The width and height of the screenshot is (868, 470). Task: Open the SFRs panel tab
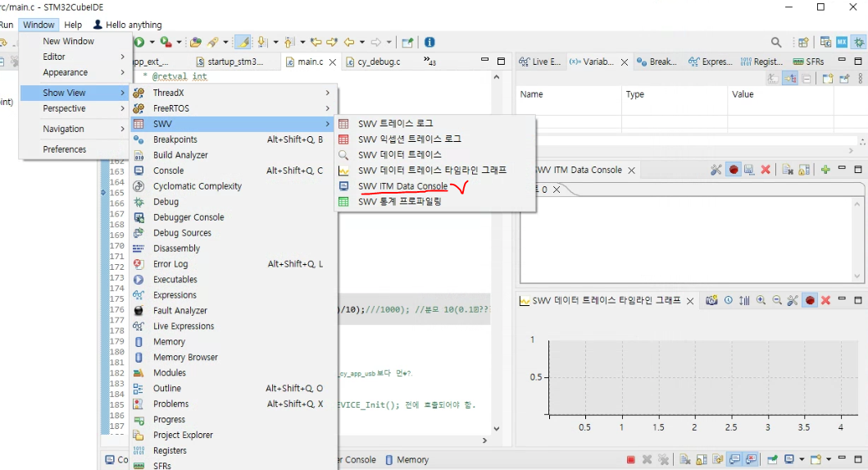click(x=808, y=62)
